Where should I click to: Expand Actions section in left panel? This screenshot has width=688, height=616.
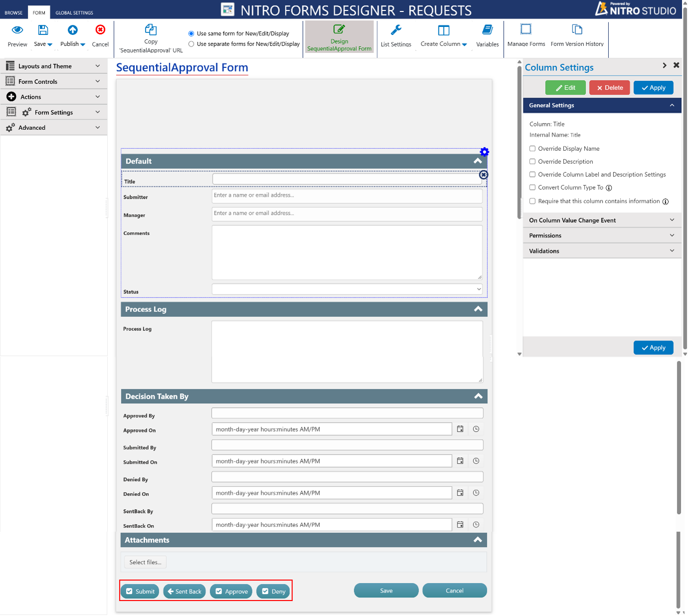click(54, 97)
